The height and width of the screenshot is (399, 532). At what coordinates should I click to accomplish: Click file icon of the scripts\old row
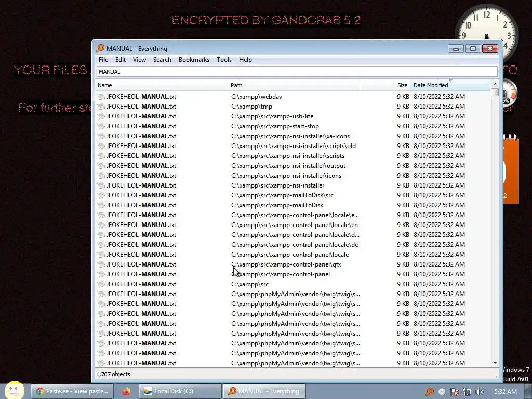click(101, 146)
